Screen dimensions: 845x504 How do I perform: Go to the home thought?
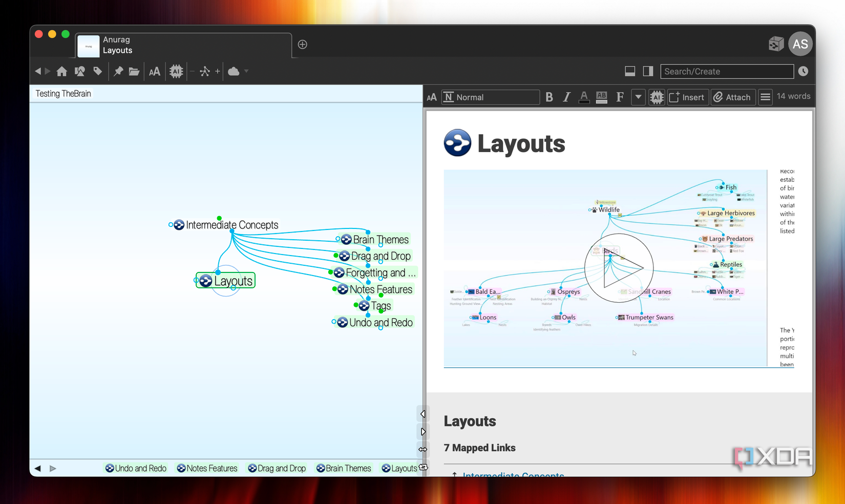pyautogui.click(x=62, y=71)
